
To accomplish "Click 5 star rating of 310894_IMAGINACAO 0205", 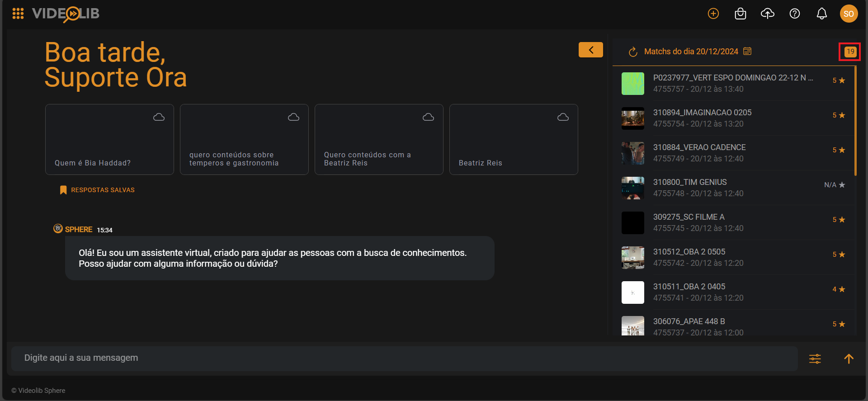I will tap(839, 115).
